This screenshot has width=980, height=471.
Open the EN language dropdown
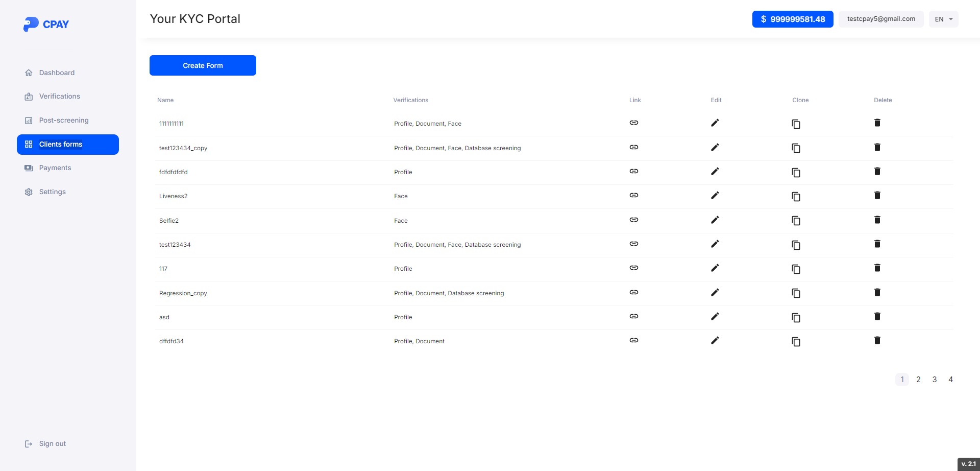tap(943, 19)
